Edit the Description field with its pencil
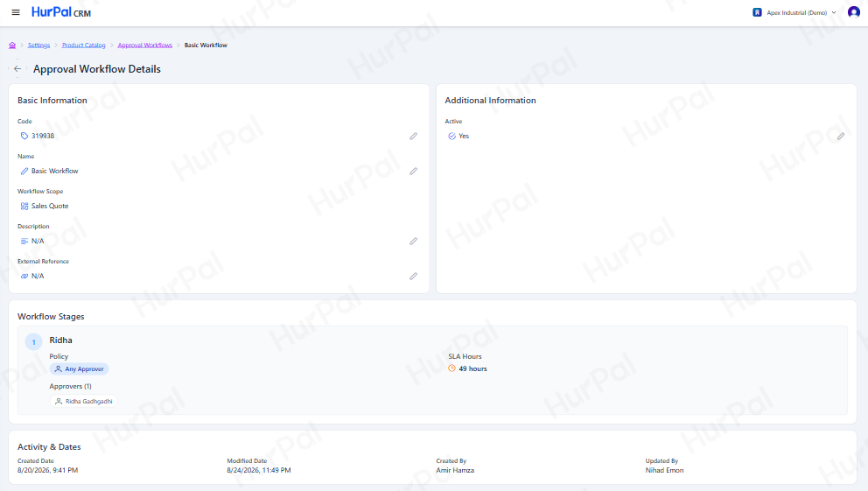 pyautogui.click(x=414, y=242)
